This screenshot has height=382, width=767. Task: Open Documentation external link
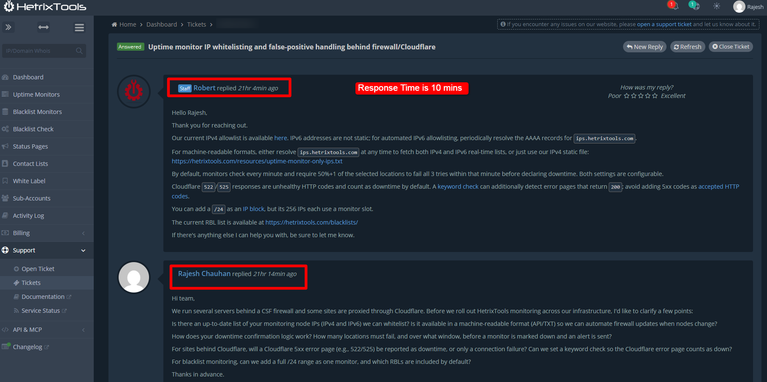tap(46, 297)
